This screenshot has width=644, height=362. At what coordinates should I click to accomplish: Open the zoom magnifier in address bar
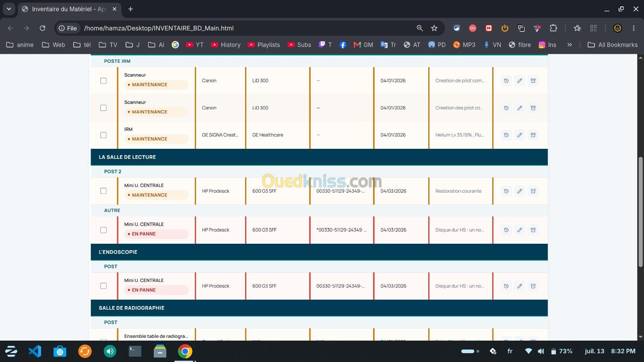(x=420, y=28)
